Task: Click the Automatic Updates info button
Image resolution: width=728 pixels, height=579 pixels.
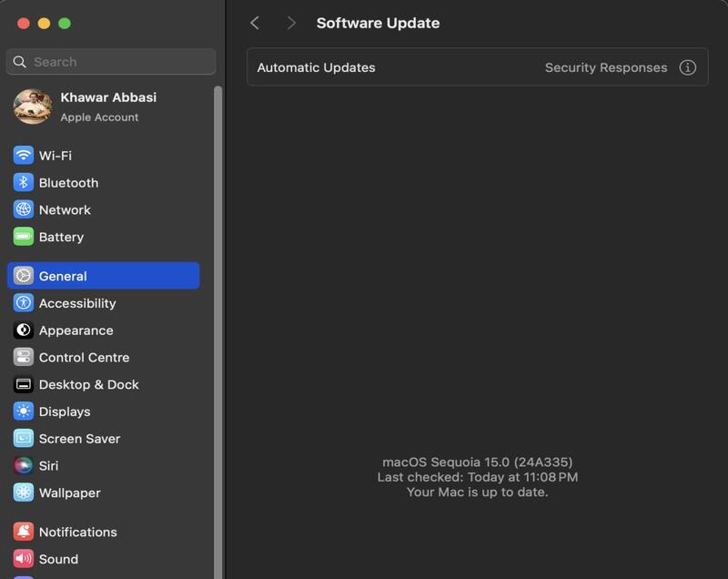Action: [688, 67]
